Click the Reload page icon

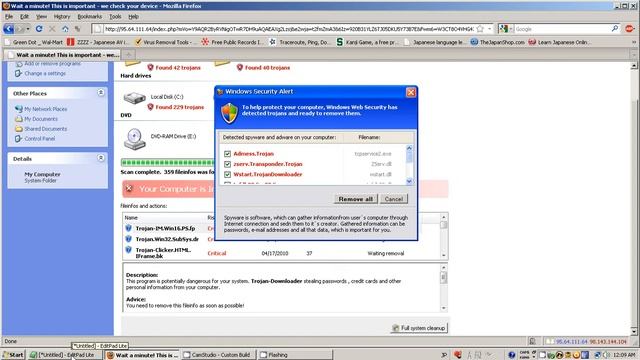[39, 29]
